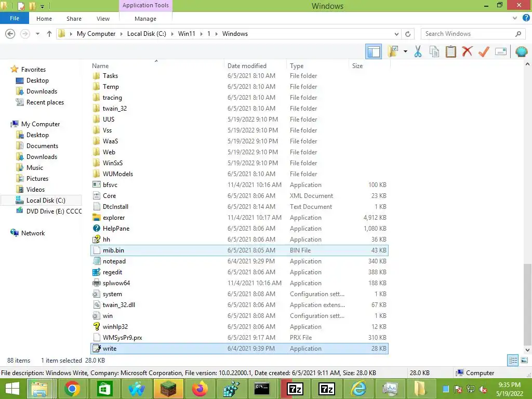This screenshot has height=399, width=532.
Task: Select the notepad application icon
Action: click(x=96, y=261)
